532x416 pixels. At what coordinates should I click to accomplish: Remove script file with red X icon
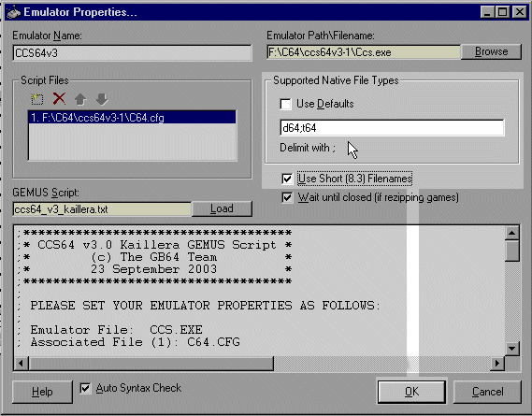(x=59, y=99)
